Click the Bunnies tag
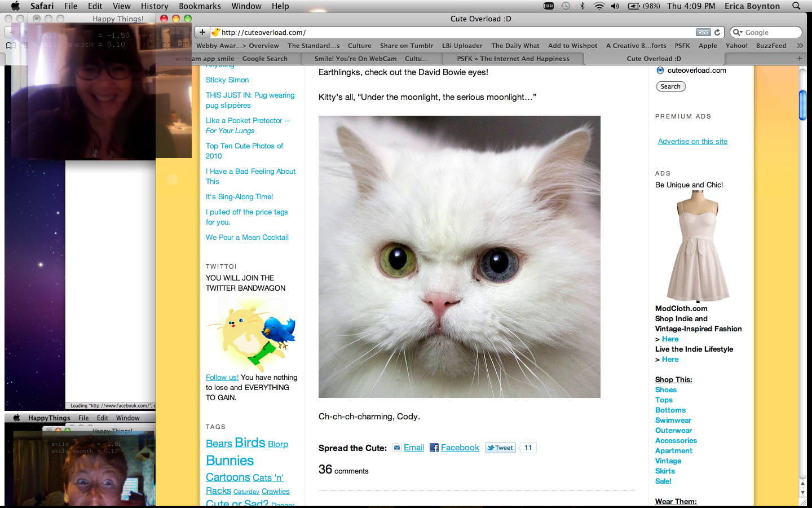This screenshot has width=812, height=508. click(230, 461)
